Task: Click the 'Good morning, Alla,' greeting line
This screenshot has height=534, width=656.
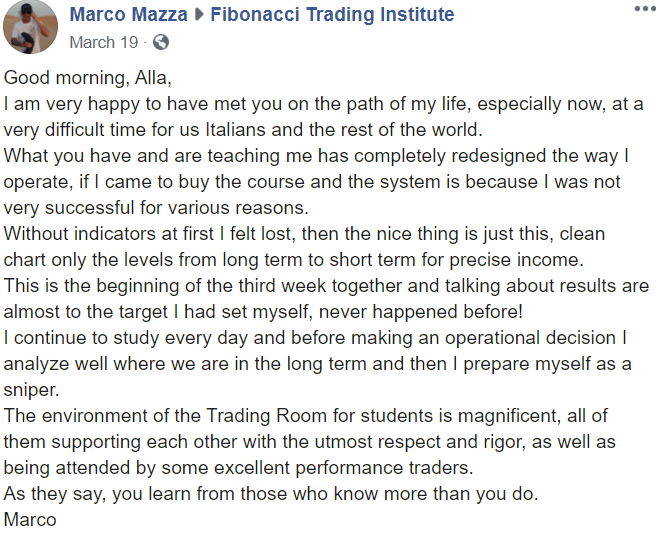Action: (x=88, y=78)
